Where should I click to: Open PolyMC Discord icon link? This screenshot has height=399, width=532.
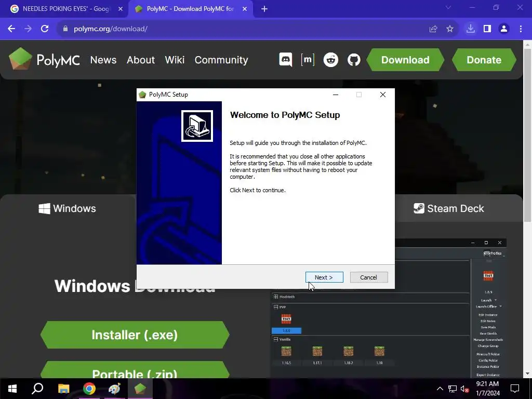click(x=285, y=60)
